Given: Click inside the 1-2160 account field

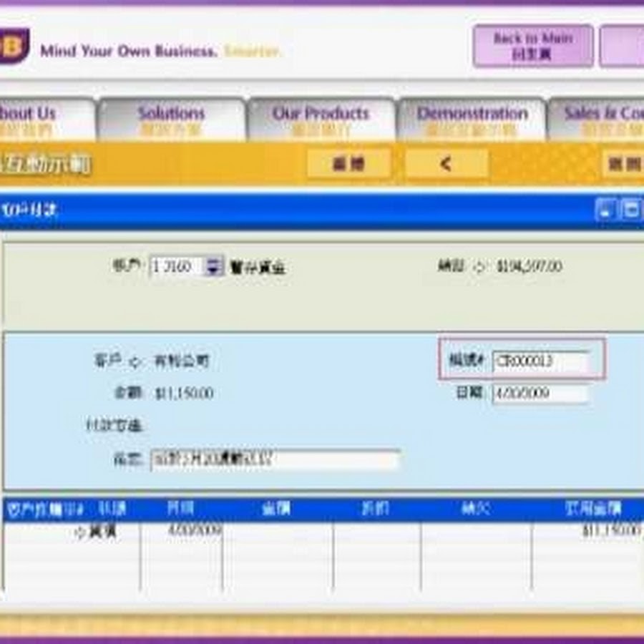Looking at the screenshot, I should (x=177, y=266).
